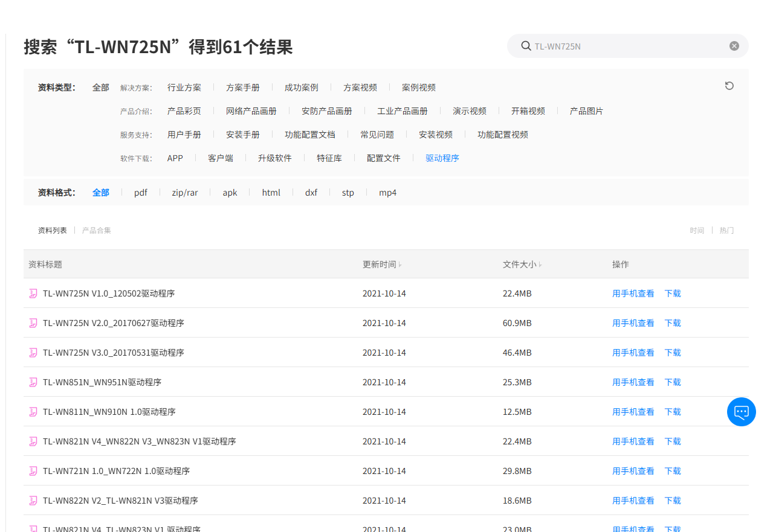
Task: View TL-WN822N V2_TL-WN821N V3 driver on phone
Action: pos(633,501)
